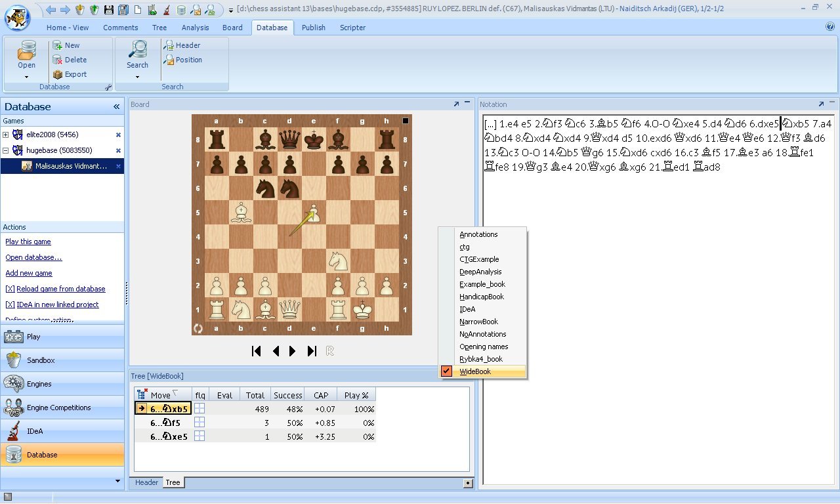The width and height of the screenshot is (840, 504).
Task: Switch to the Analysis ribbon tab
Action: (x=195, y=28)
